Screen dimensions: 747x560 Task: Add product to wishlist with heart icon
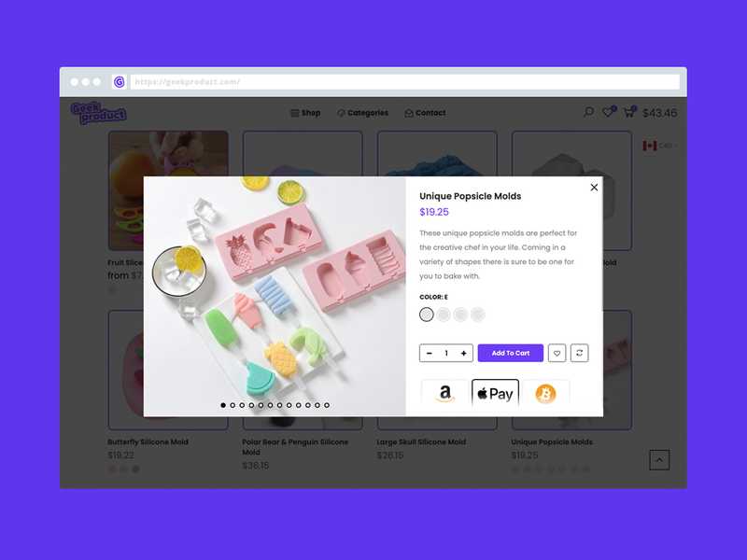[x=557, y=353]
